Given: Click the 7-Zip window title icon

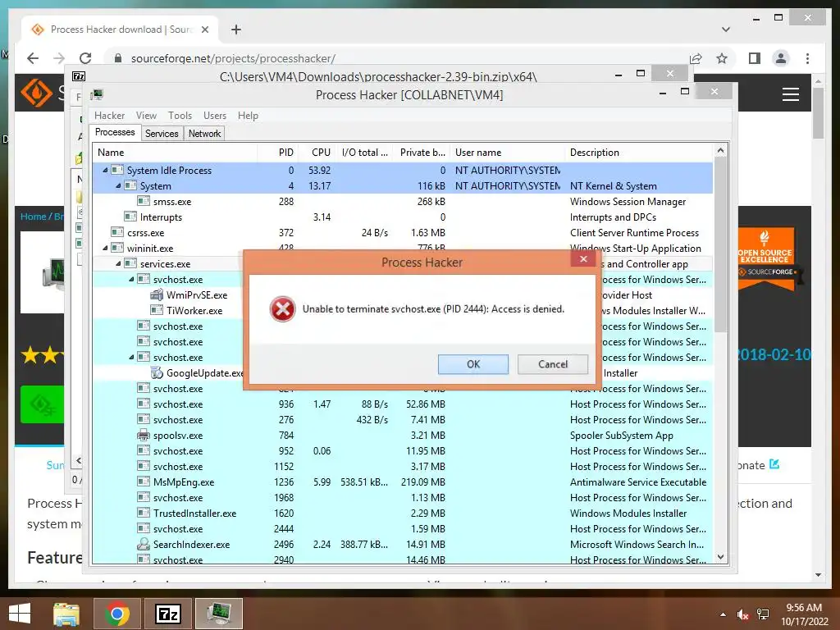Looking at the screenshot, I should (79, 76).
